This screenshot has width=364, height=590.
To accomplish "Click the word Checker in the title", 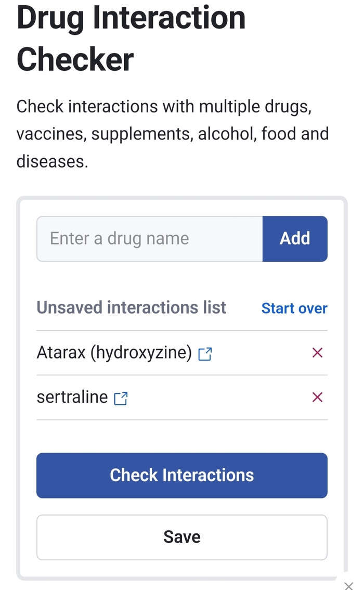I will (75, 58).
